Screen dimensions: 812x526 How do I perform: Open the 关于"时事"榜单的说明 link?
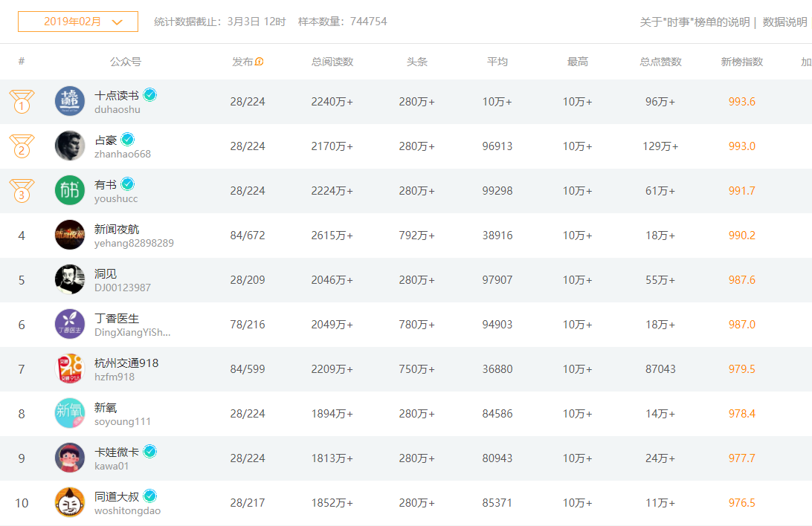[x=695, y=22]
